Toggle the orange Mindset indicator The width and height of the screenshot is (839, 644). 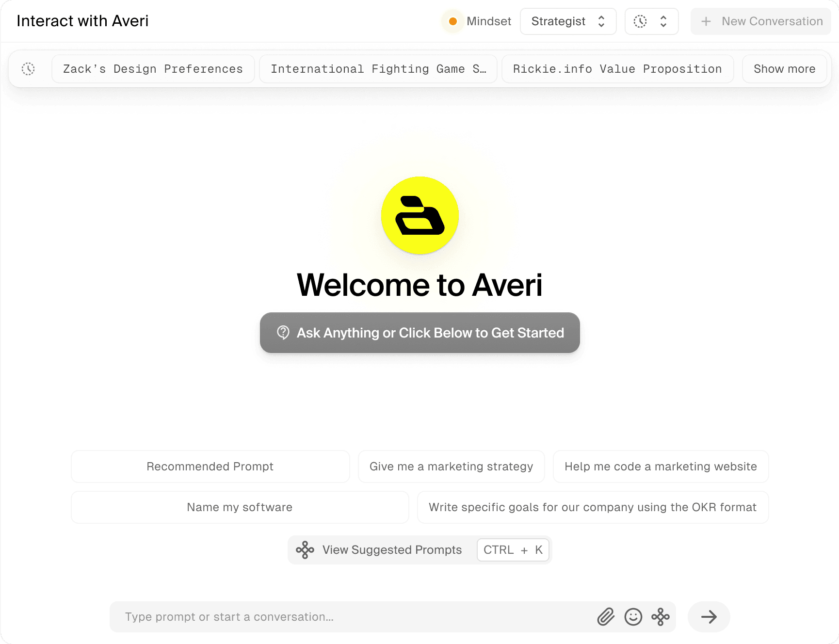pos(452,21)
